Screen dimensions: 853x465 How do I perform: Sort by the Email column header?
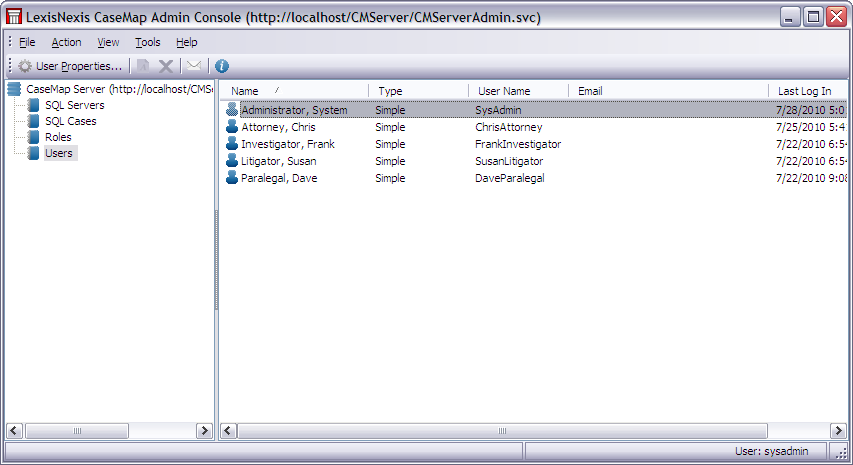coord(669,91)
